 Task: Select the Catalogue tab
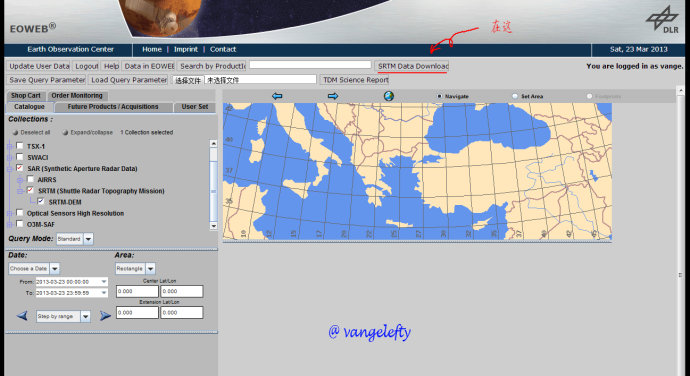(x=29, y=107)
